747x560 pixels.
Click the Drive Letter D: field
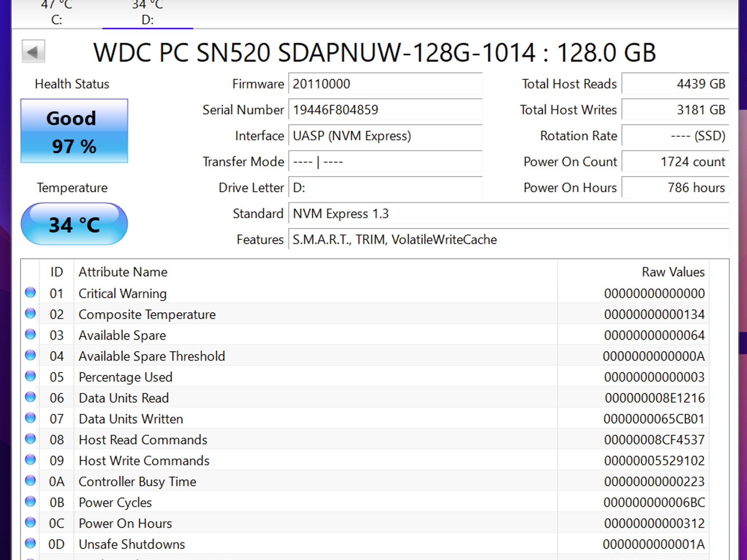[385, 187]
